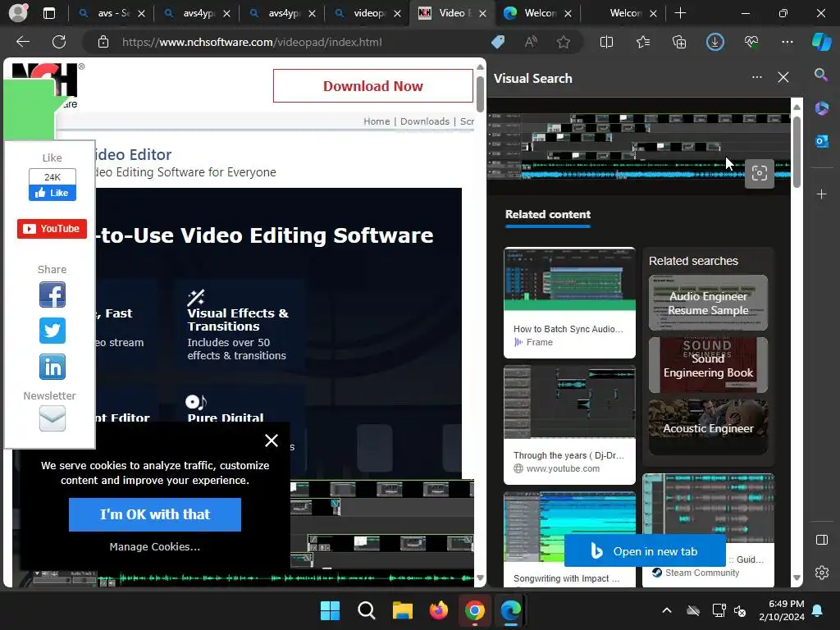Select Audio Engineer Resume Sample search
This screenshot has width=840, height=630.
(x=708, y=303)
